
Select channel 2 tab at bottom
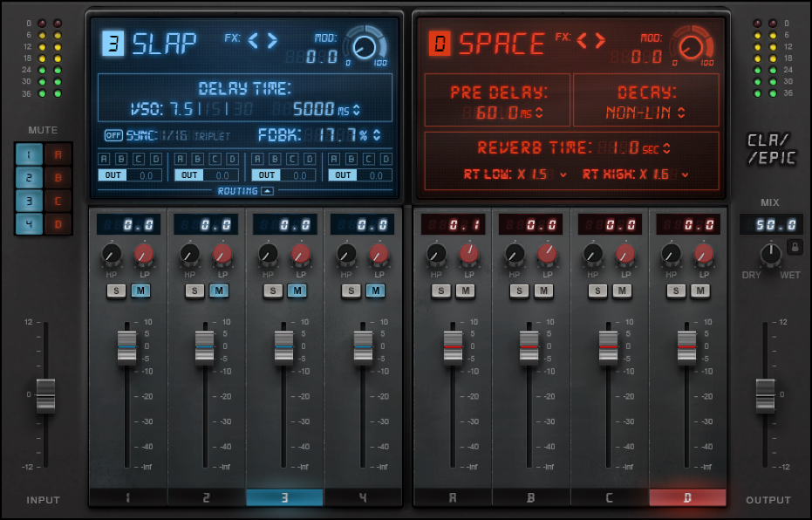point(207,497)
